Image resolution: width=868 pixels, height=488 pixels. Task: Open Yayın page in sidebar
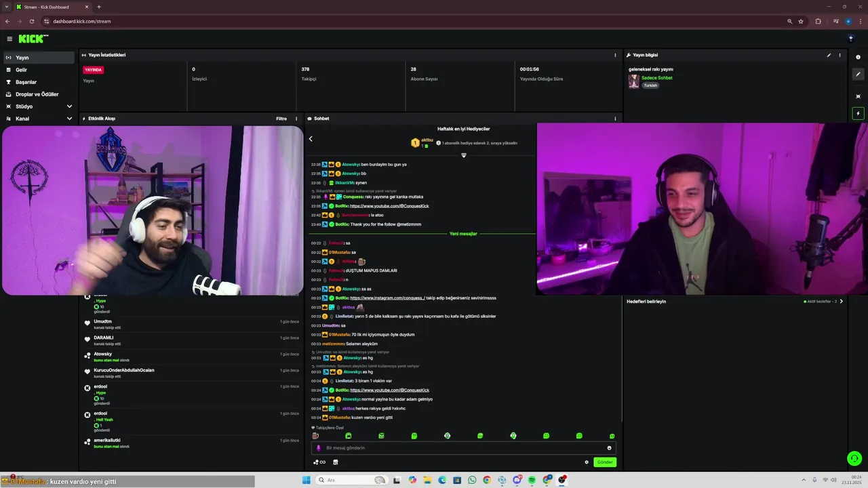[x=37, y=58]
